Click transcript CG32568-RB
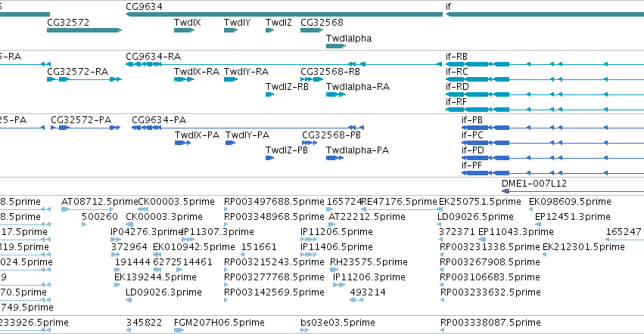The width and height of the screenshot is (644, 334). pyautogui.click(x=312, y=79)
